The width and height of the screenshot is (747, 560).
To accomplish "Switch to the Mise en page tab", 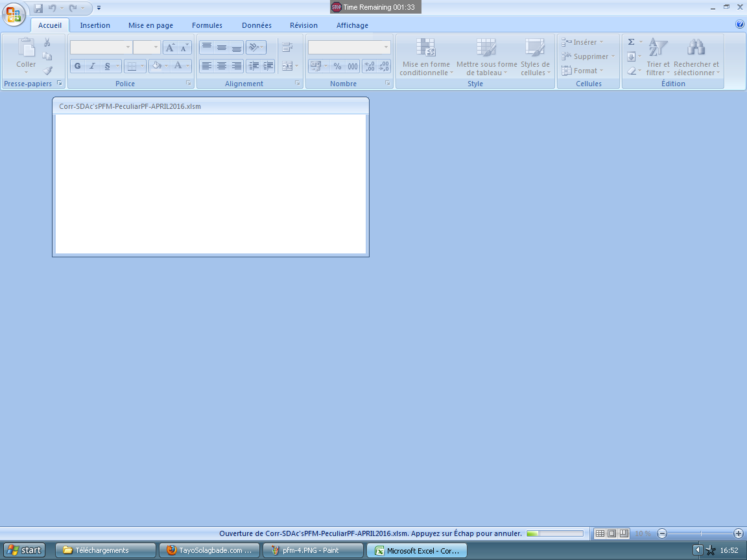I will point(150,25).
